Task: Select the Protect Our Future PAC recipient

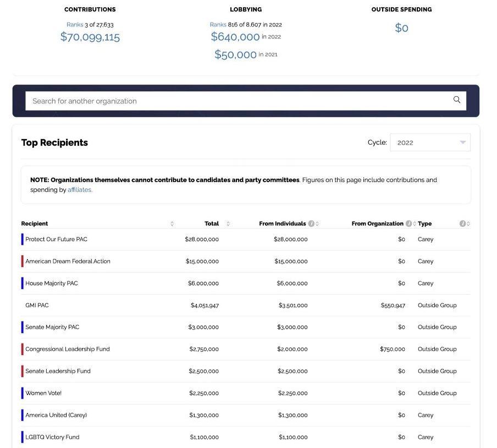Action: (56, 239)
